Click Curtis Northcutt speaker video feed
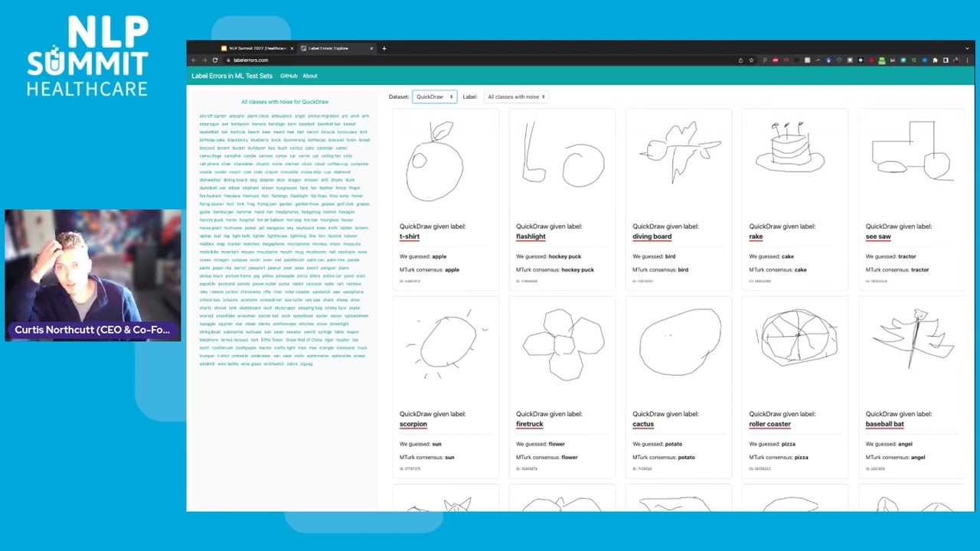The width and height of the screenshot is (980, 551). [93, 275]
